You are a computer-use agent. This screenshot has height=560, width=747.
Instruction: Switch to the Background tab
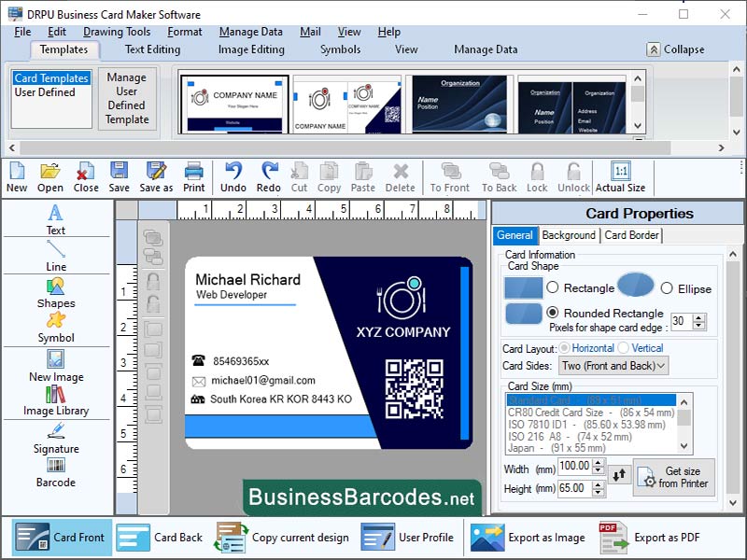(x=569, y=235)
